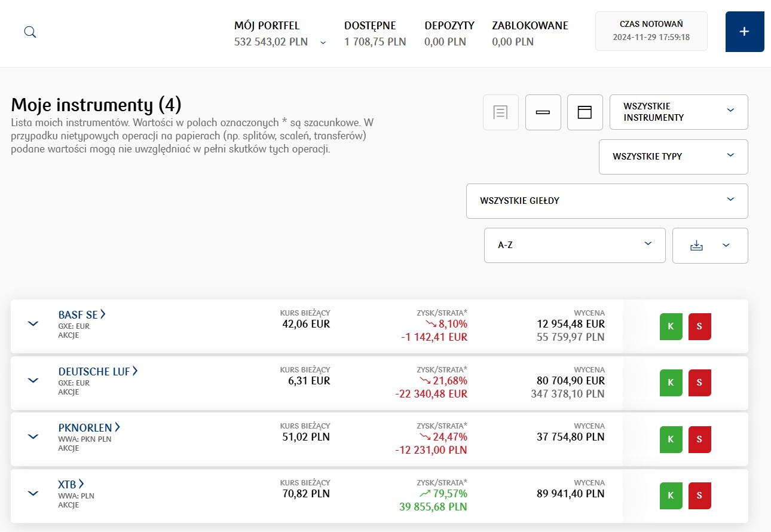Viewport: 771px width, 532px height.
Task: Switch to card window view icon
Action: click(585, 112)
